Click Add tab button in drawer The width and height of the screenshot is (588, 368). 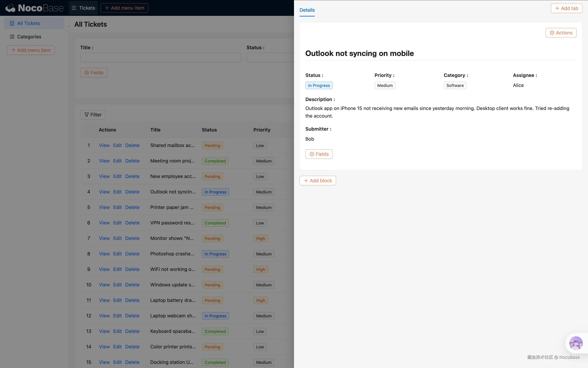(x=566, y=8)
